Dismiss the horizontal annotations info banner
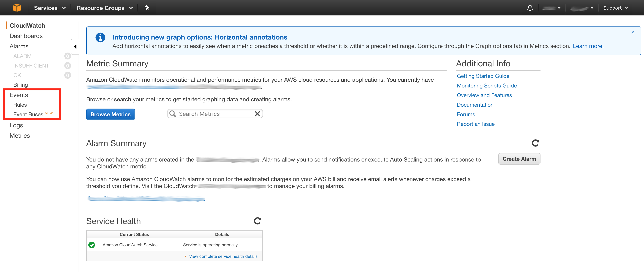644x272 pixels. (x=633, y=32)
